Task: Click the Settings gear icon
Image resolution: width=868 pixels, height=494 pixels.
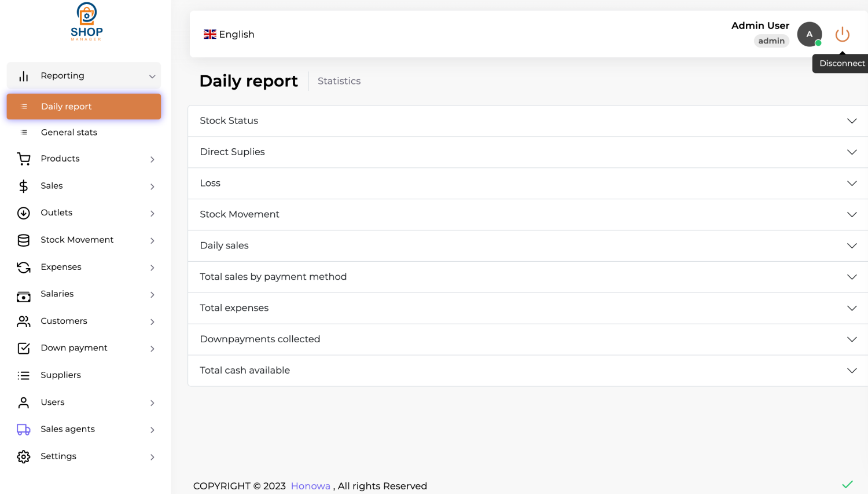Action: (24, 457)
